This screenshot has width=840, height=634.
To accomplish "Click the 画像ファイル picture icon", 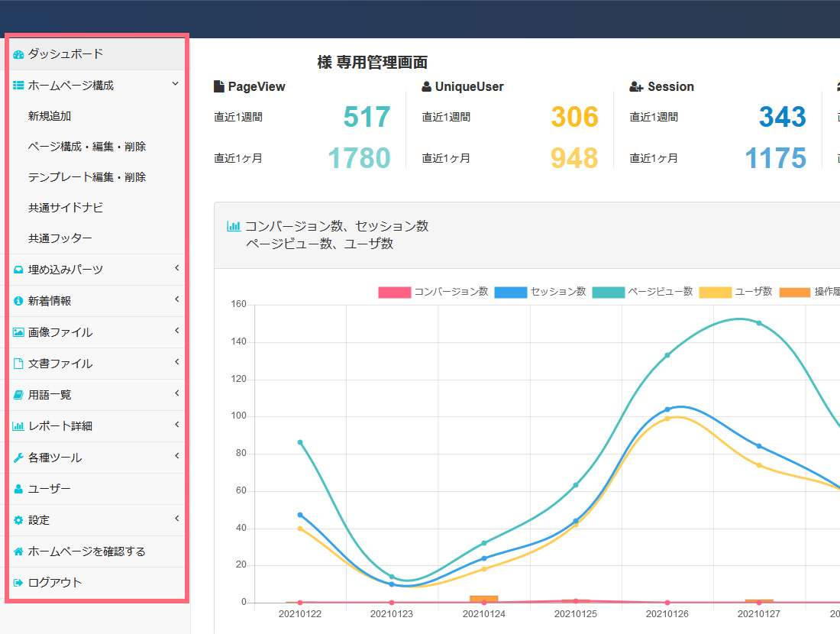I will point(18,332).
